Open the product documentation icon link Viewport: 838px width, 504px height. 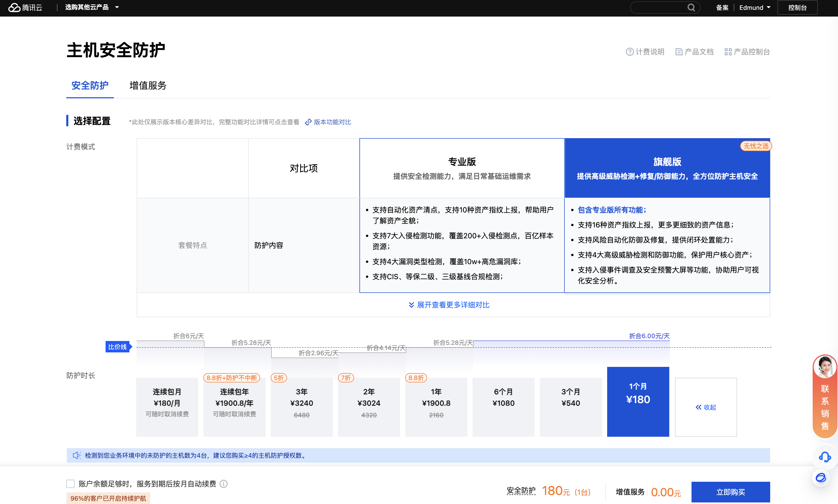tap(679, 52)
